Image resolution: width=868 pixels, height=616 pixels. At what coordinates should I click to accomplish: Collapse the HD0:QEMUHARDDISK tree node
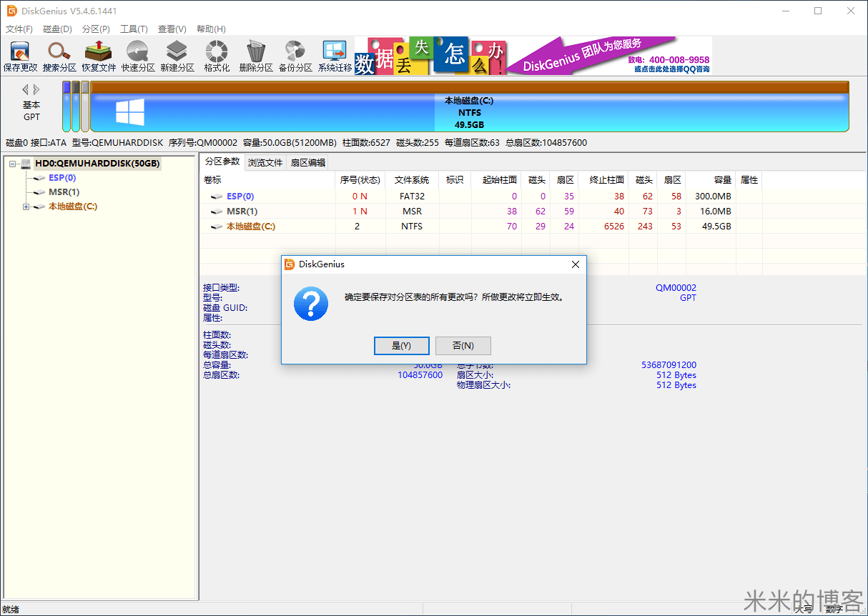(12, 163)
